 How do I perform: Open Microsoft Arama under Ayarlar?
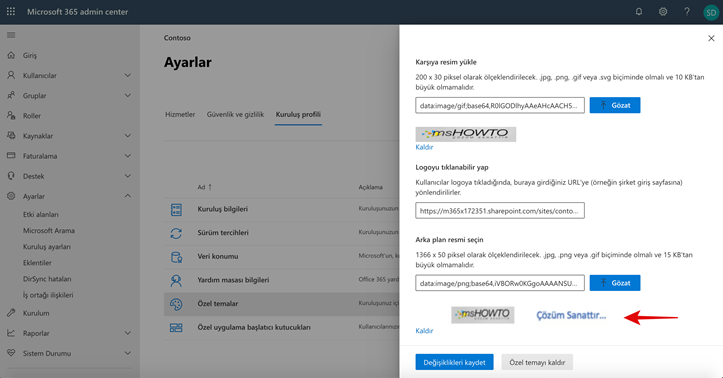point(49,230)
